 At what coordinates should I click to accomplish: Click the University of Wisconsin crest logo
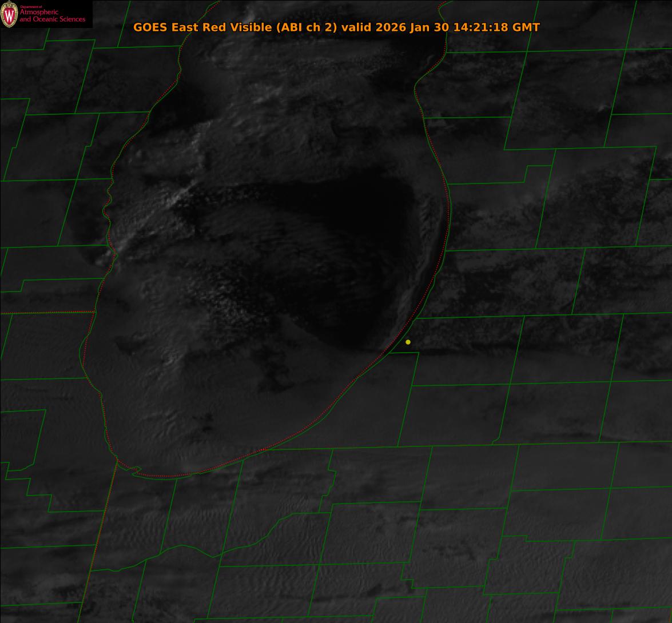point(9,14)
